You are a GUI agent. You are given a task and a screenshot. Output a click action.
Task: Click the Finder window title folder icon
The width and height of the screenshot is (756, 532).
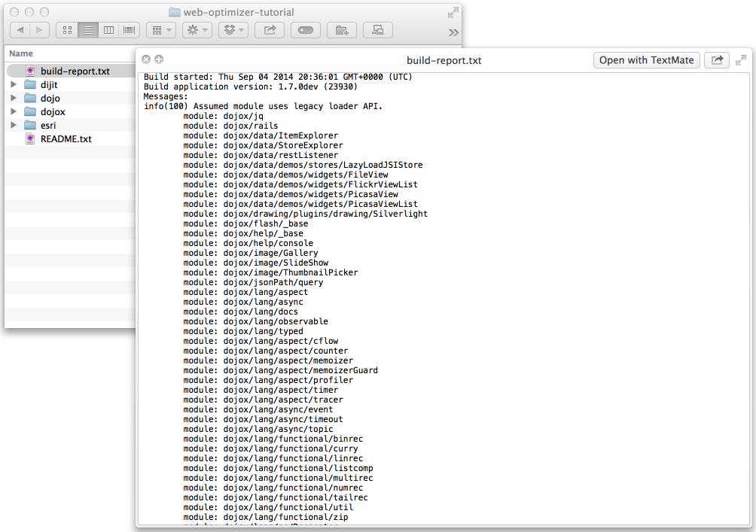(175, 12)
